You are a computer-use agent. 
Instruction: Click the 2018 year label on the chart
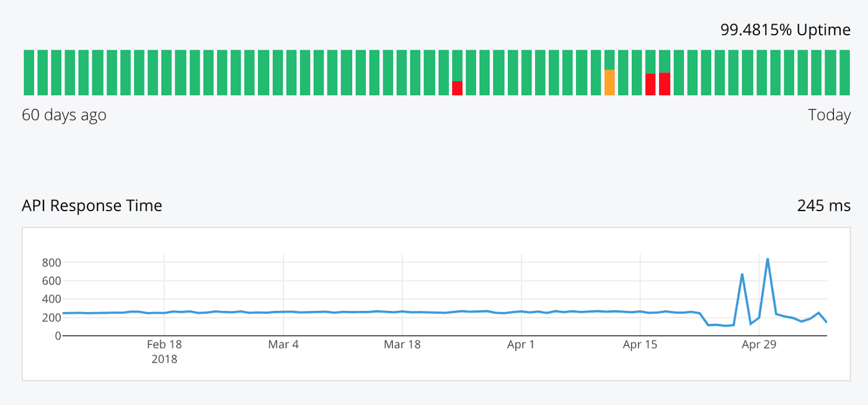[164, 359]
